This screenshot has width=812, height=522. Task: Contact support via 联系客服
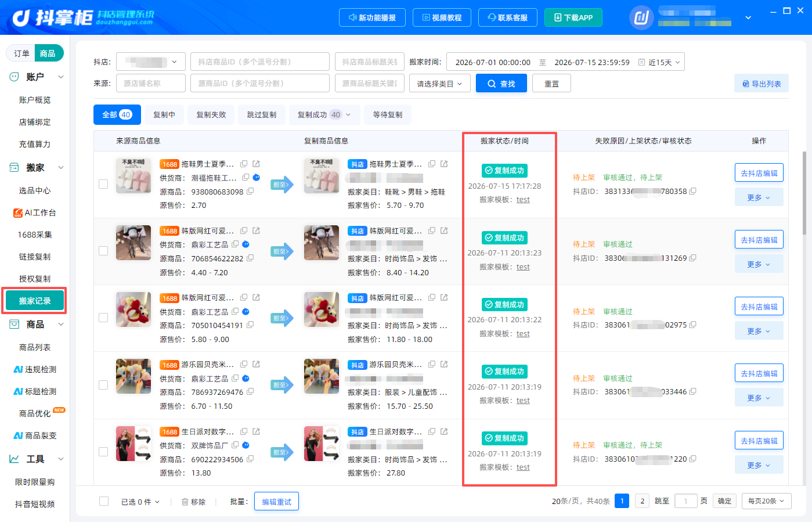[x=508, y=17]
